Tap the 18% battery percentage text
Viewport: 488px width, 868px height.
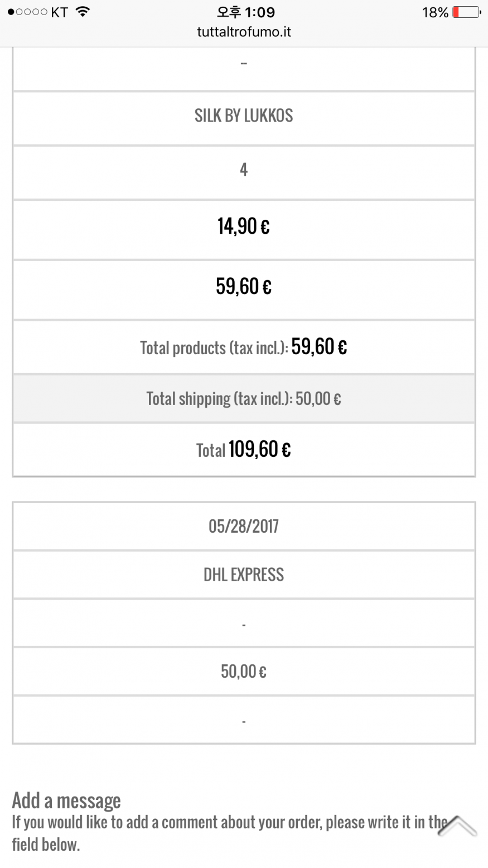(x=435, y=12)
